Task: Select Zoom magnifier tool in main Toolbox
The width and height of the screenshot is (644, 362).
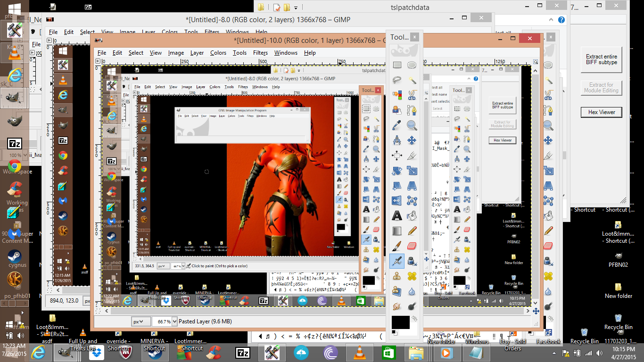Action: point(412,125)
